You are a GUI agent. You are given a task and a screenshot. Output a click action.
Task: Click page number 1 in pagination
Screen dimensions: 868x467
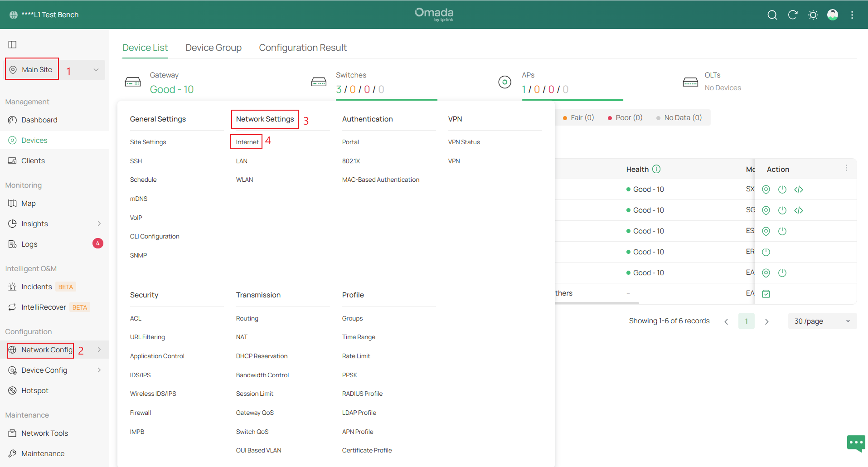pos(746,321)
